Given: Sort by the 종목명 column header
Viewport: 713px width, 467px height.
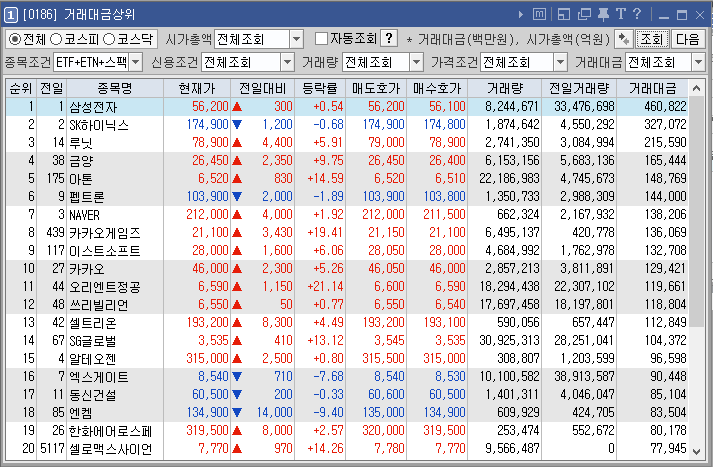Looking at the screenshot, I should (x=115, y=89).
